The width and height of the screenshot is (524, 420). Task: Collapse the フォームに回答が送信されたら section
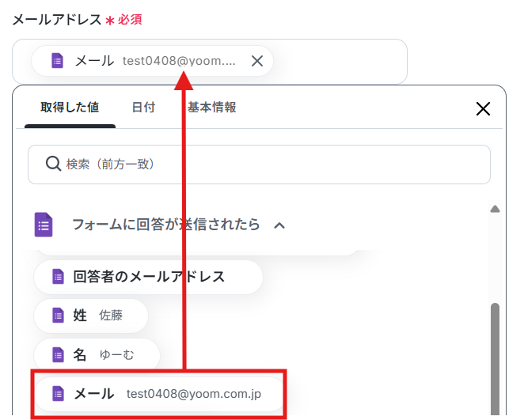(x=279, y=225)
